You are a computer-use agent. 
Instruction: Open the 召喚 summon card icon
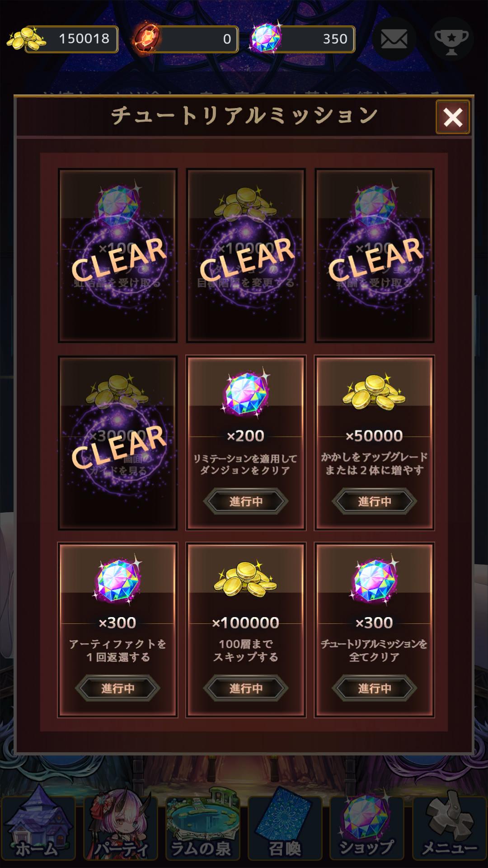point(285,829)
